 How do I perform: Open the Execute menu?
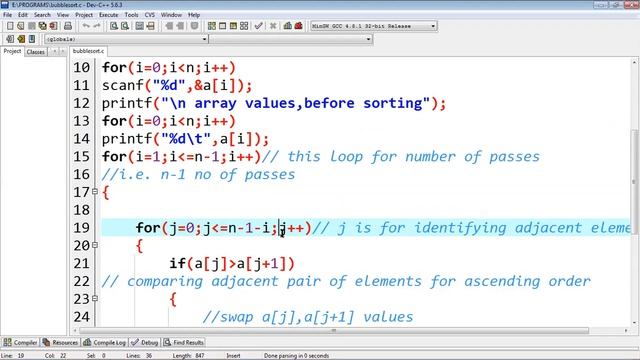[109, 15]
